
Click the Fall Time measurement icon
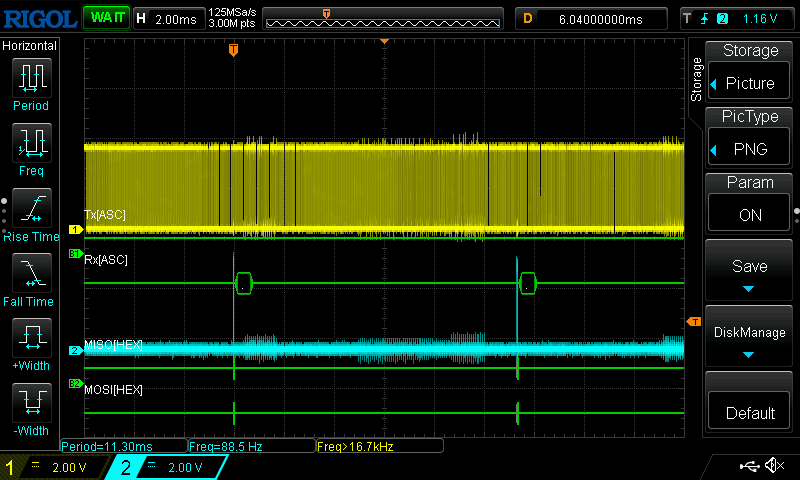(30, 274)
